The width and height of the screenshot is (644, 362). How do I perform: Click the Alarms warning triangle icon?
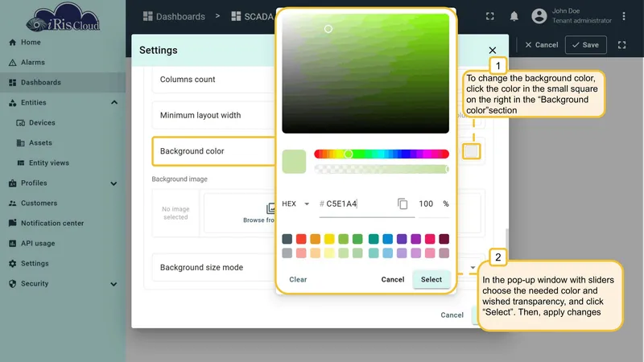12,63
